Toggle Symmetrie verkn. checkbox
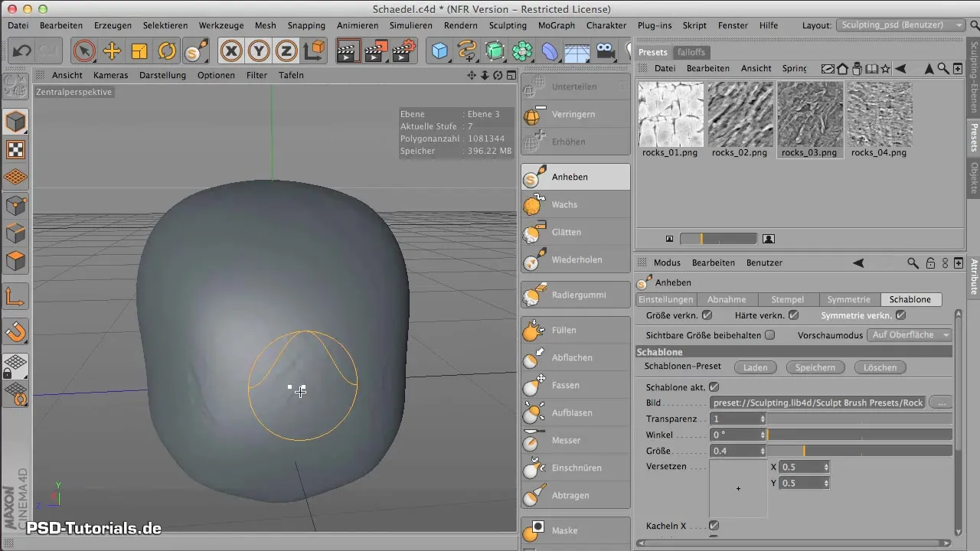The image size is (980, 551). point(900,315)
